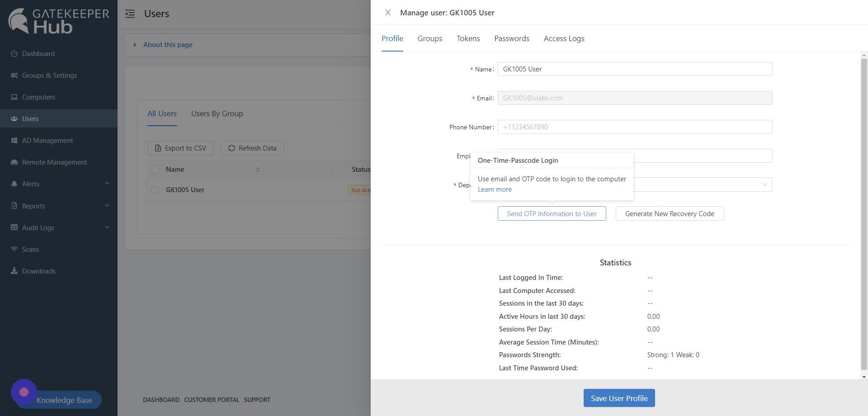Switch to the Passwords tab
The height and width of the screenshot is (416, 868).
512,38
